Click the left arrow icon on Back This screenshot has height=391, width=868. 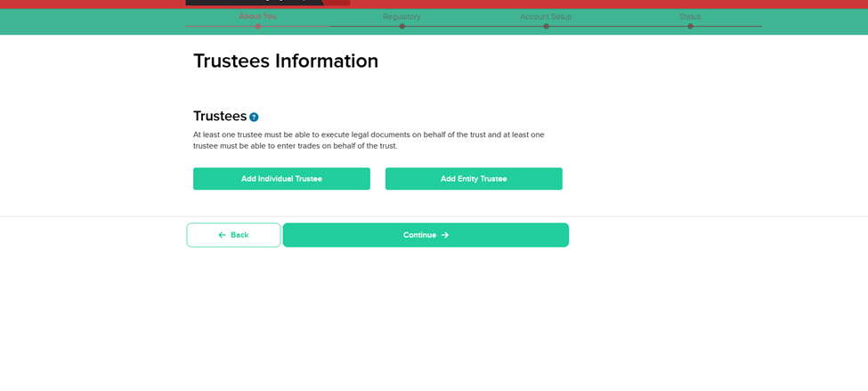coord(222,235)
